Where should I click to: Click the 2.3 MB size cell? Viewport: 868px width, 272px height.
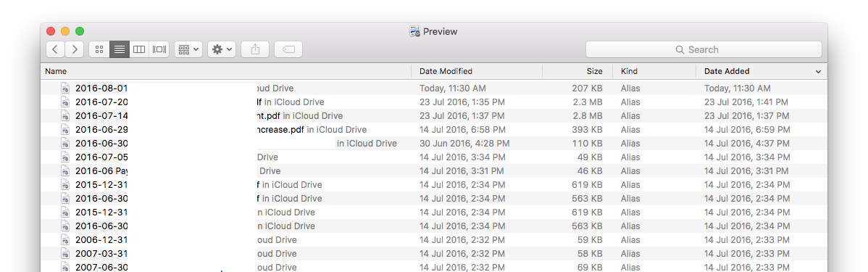coord(588,102)
